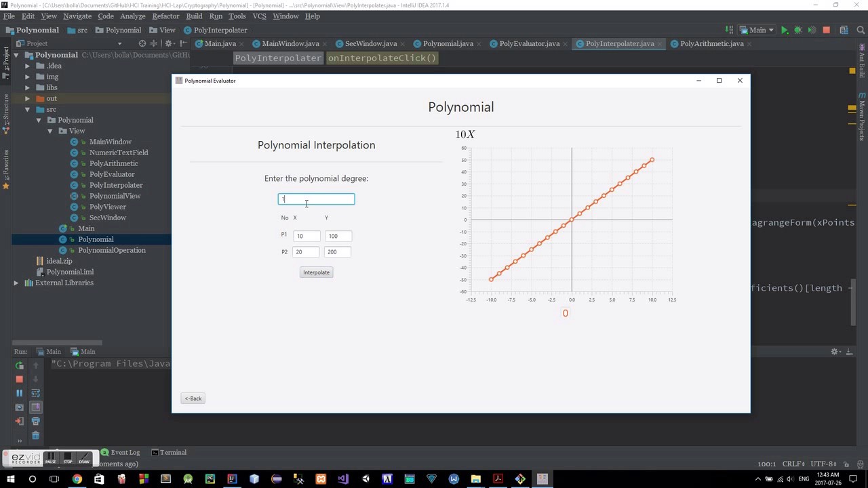Open the Navigate menu
The image size is (868, 488).
pyautogui.click(x=77, y=16)
